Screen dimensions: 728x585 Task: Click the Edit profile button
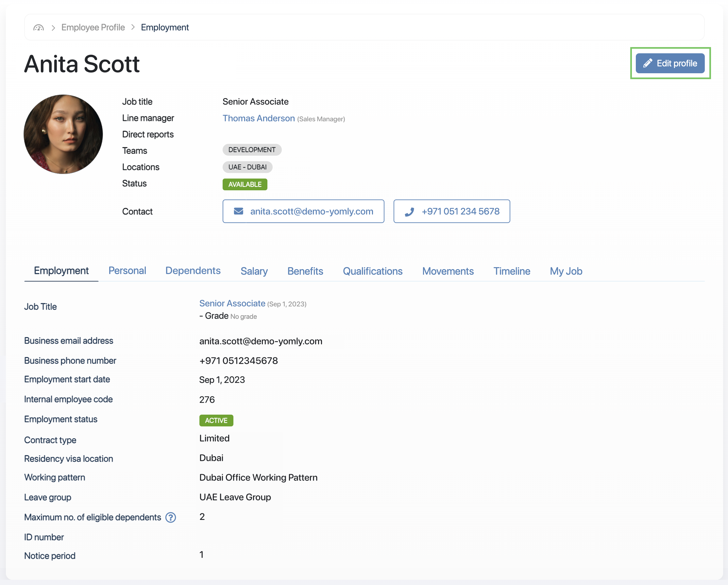click(x=670, y=63)
